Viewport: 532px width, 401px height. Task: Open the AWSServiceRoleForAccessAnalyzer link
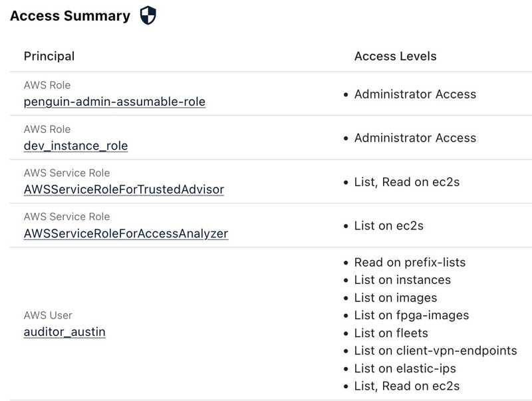(126, 233)
